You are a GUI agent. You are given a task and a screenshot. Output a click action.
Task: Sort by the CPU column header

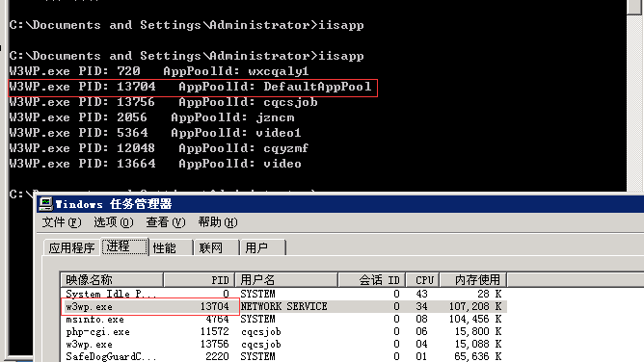(422, 280)
